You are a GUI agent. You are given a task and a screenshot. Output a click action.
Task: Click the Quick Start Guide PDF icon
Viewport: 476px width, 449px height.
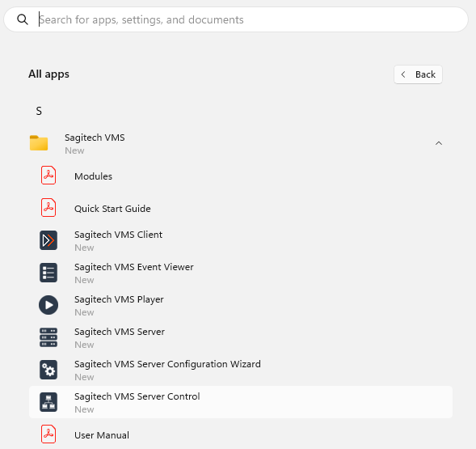[x=48, y=208]
